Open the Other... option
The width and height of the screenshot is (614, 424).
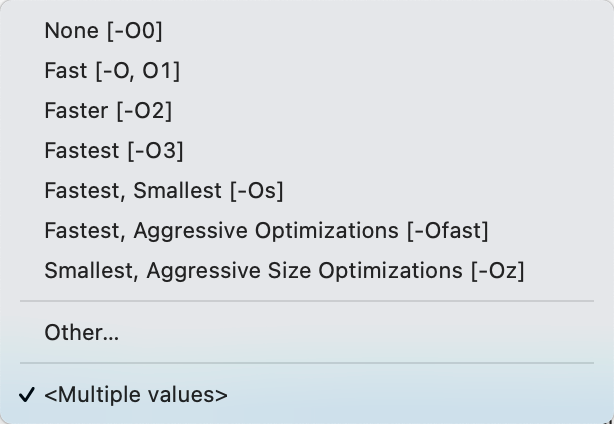[82, 333]
